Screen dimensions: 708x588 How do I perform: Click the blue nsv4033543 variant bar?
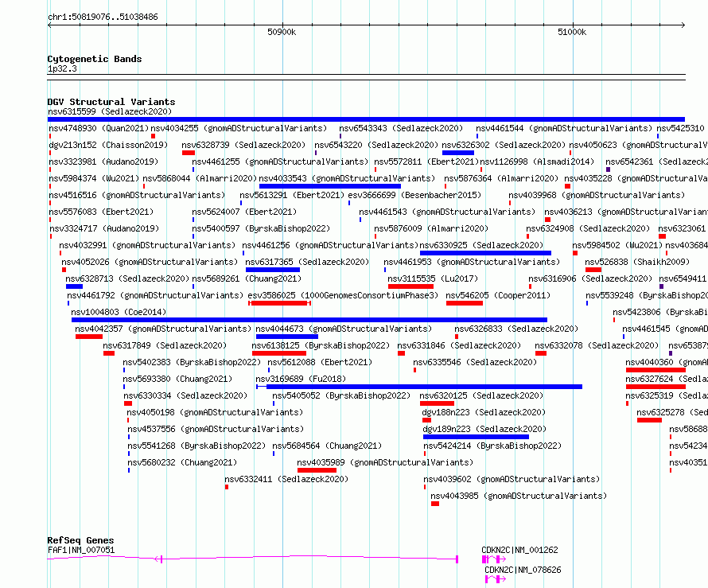(330, 186)
